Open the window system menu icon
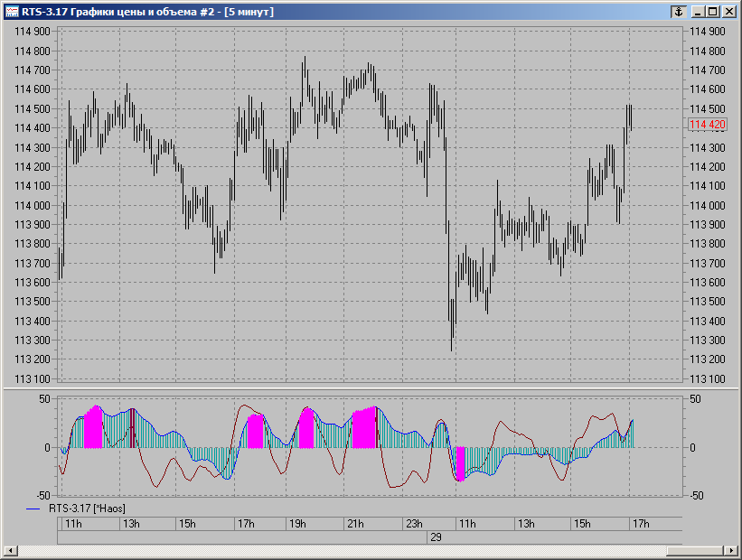Screen dimensions: 742x560 11,11
